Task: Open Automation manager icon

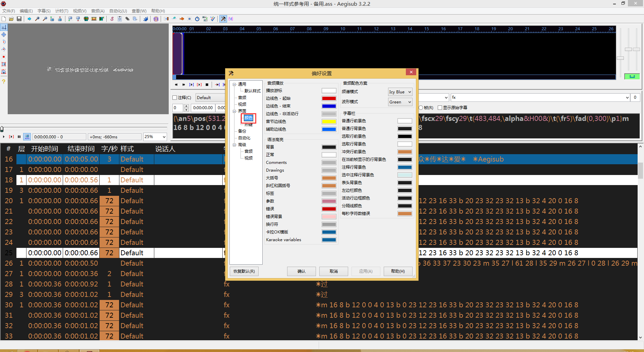Action: coord(146,19)
